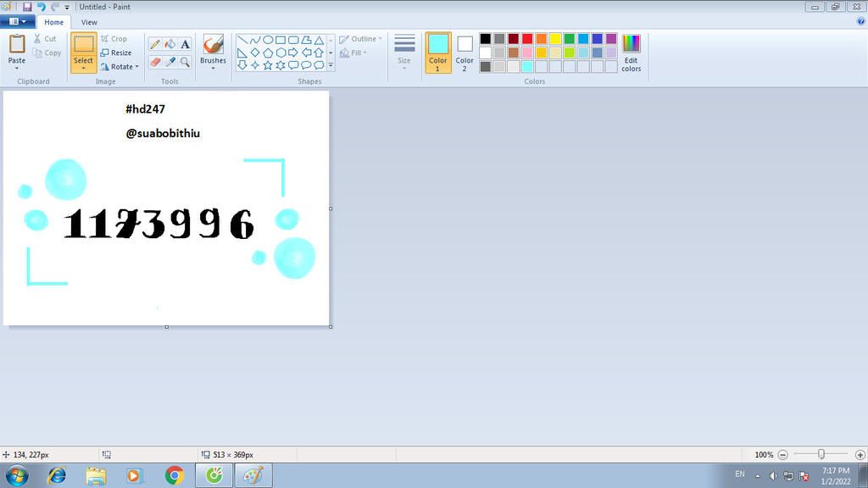Choose the Hexagon shape
The width and height of the screenshot is (868, 488).
(281, 53)
